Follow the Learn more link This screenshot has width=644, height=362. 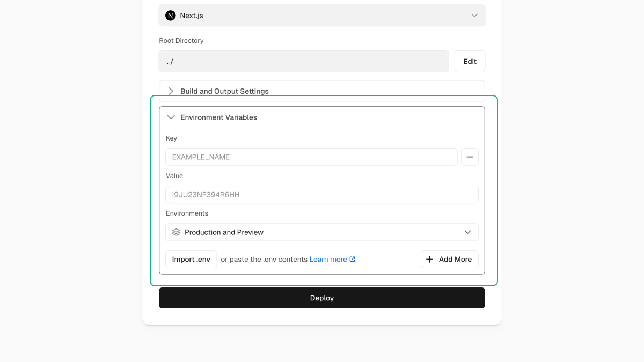(328, 260)
